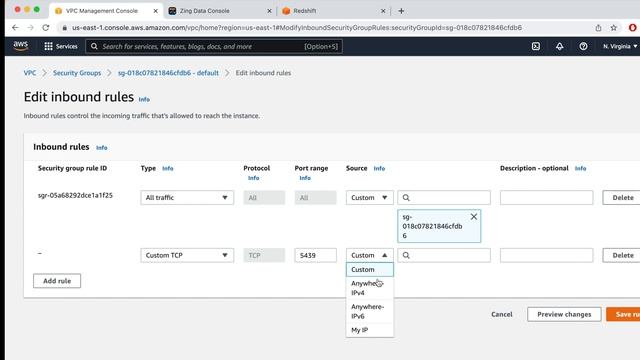Open Info link next to Source column

click(x=379, y=168)
